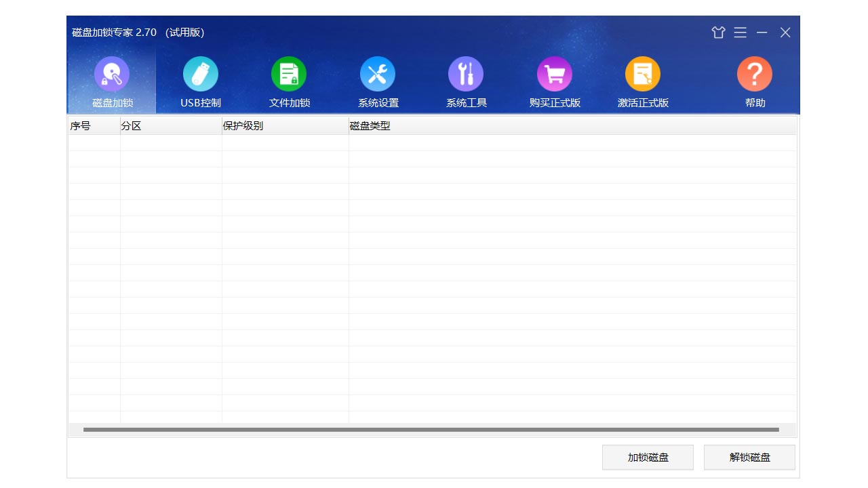Open the title bar hamburger menu
This screenshot has width=868, height=488.
[740, 33]
